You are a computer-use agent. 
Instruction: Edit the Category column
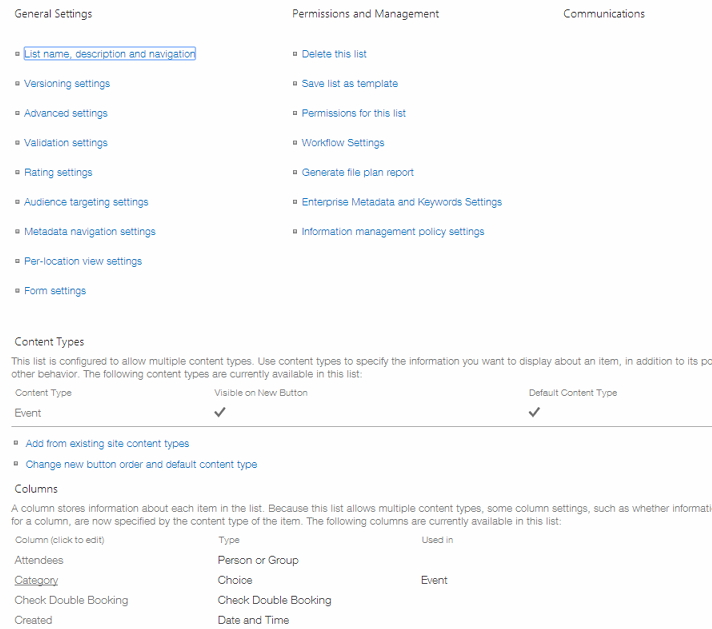[x=36, y=580]
